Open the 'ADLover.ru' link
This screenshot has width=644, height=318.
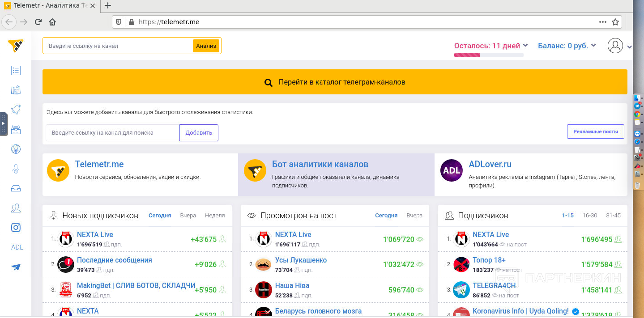490,164
